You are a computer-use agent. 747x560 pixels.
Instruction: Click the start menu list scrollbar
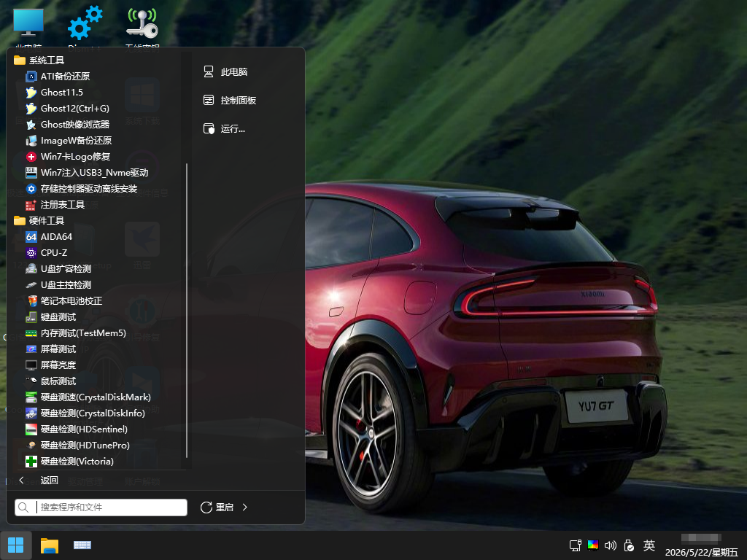coord(187,311)
